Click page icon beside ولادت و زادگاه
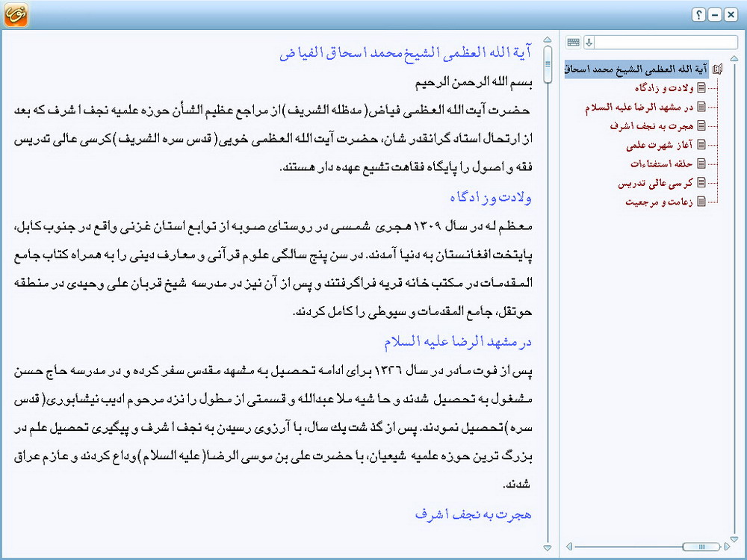The height and width of the screenshot is (560, 747). coord(701,87)
